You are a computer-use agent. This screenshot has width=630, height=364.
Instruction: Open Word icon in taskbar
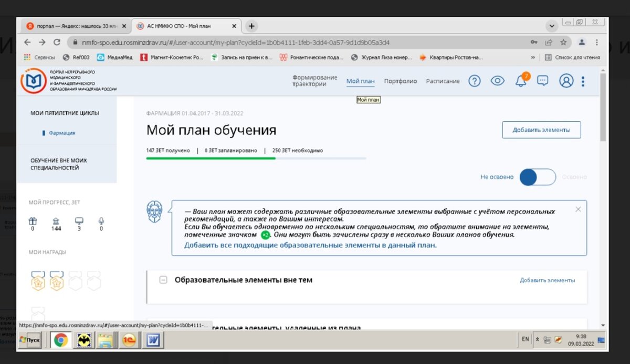point(153,341)
